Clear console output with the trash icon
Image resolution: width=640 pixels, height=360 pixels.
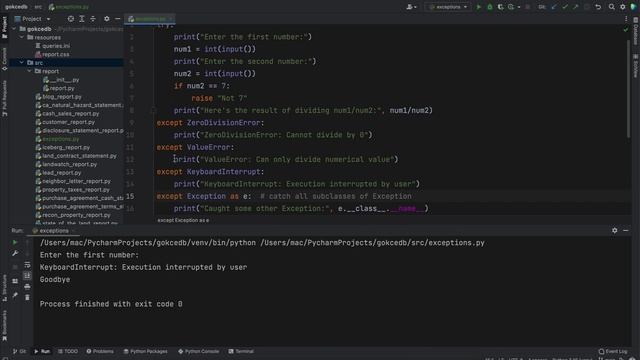27,298
